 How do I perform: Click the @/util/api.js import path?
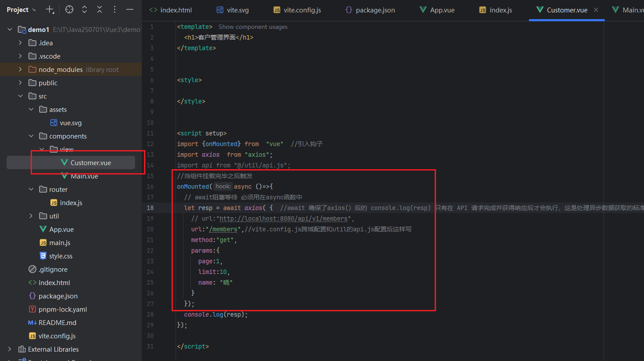point(260,165)
